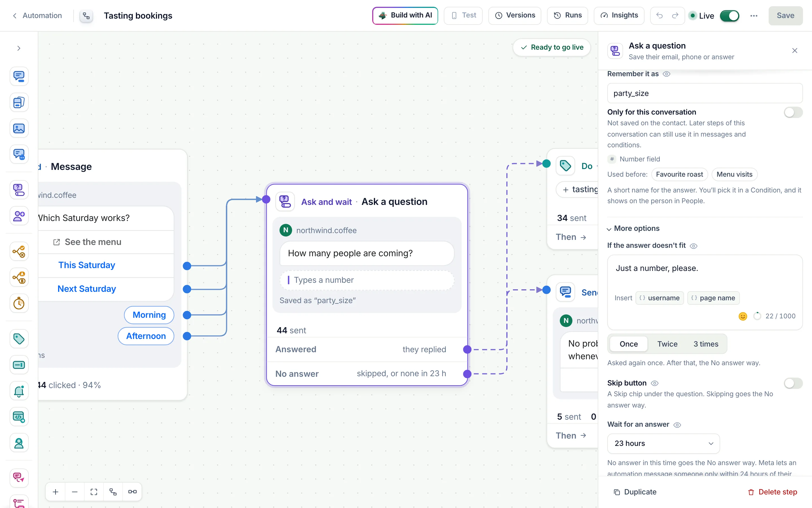Screen dimensions: 812x508
Task: Insert the username variable
Action: 659,298
